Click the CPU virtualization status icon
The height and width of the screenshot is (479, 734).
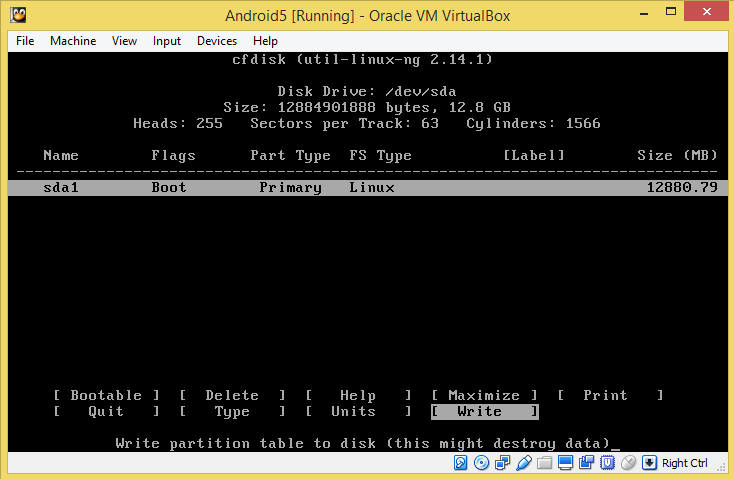[x=607, y=463]
